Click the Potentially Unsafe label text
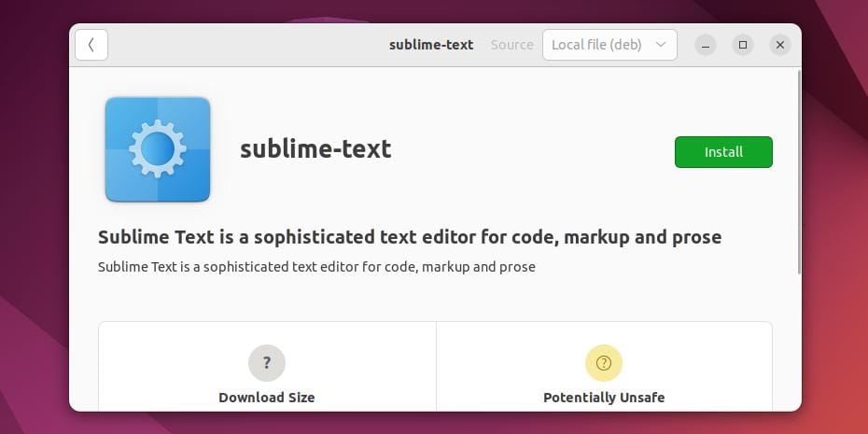The image size is (868, 434). tap(604, 398)
